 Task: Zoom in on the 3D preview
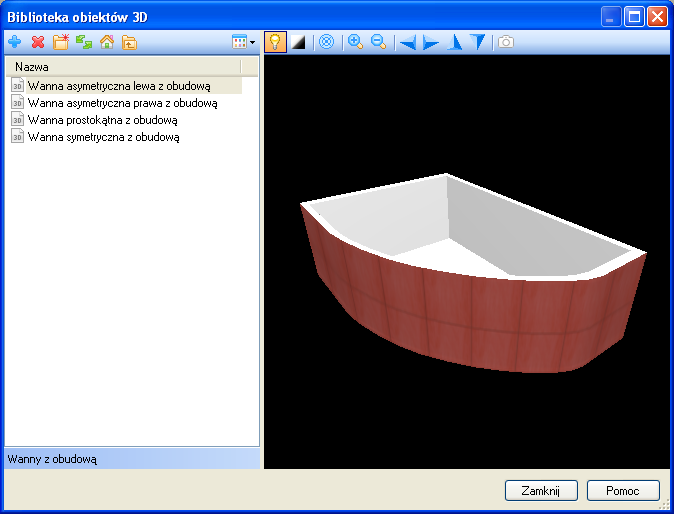tap(355, 42)
